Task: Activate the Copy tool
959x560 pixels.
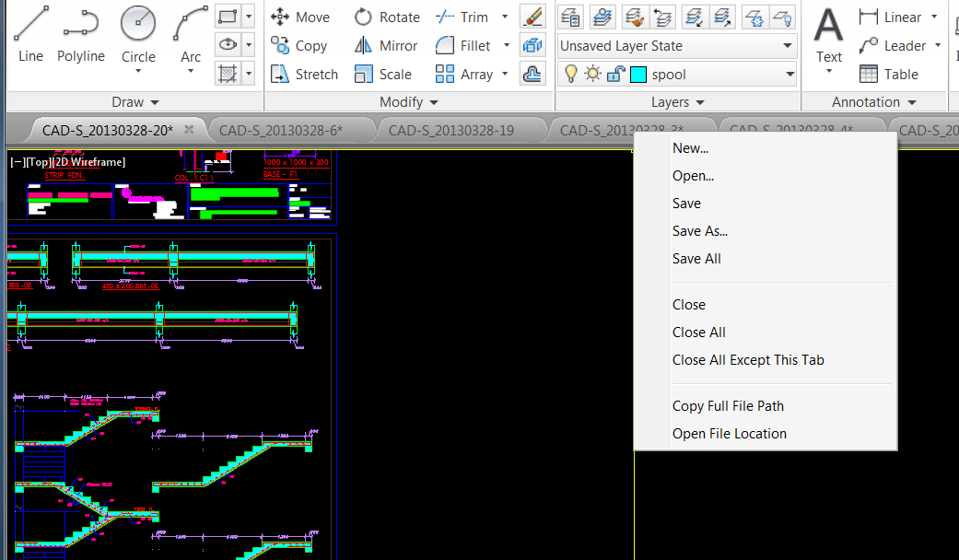Action: [x=299, y=46]
